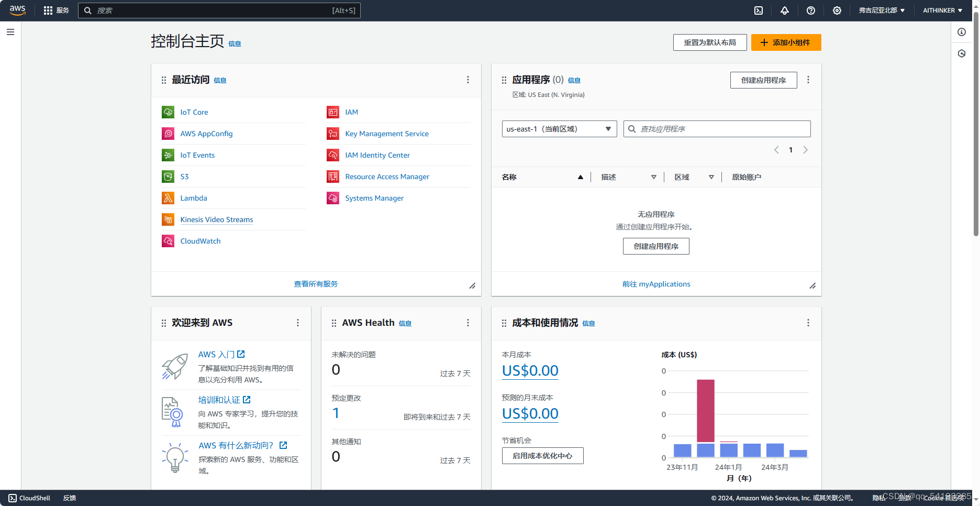Click the Lambda service icon

tap(168, 198)
